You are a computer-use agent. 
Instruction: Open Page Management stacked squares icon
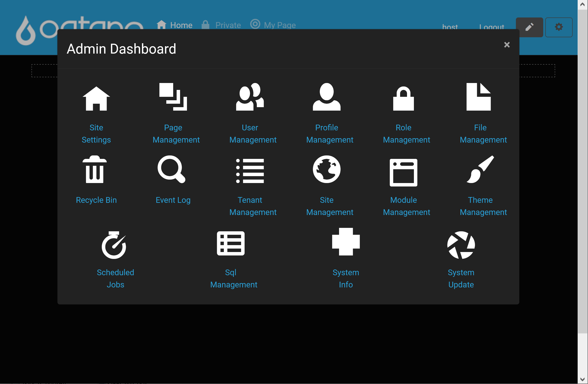pyautogui.click(x=173, y=97)
